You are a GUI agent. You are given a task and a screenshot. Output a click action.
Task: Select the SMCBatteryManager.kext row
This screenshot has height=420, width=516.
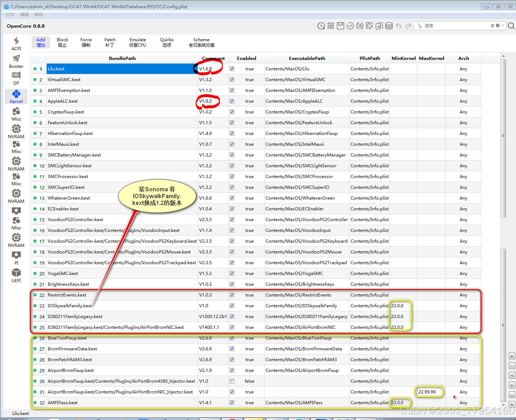point(256,155)
